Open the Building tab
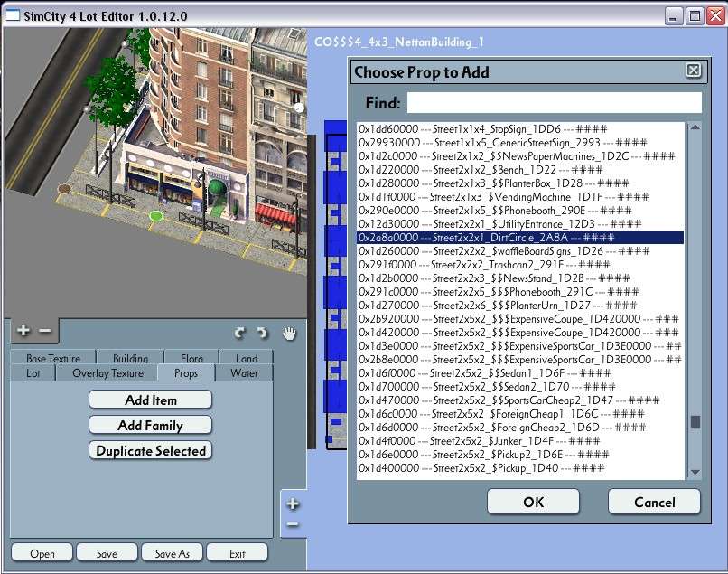Viewport: 728px width, 574px height. [x=130, y=358]
